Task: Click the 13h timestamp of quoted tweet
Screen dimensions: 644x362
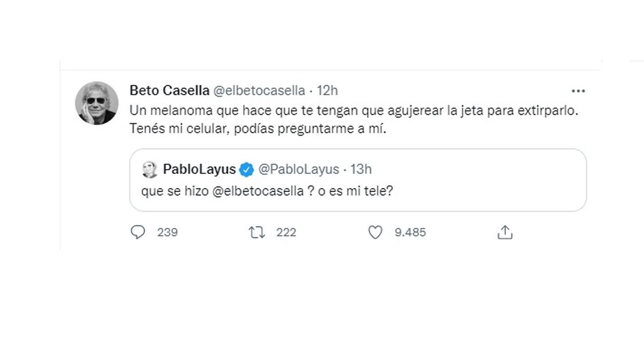Action: click(x=361, y=169)
